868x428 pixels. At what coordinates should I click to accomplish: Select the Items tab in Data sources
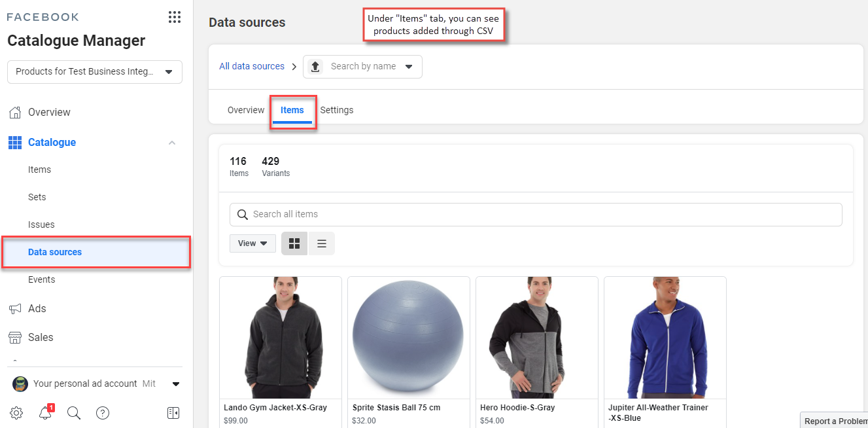coord(292,110)
